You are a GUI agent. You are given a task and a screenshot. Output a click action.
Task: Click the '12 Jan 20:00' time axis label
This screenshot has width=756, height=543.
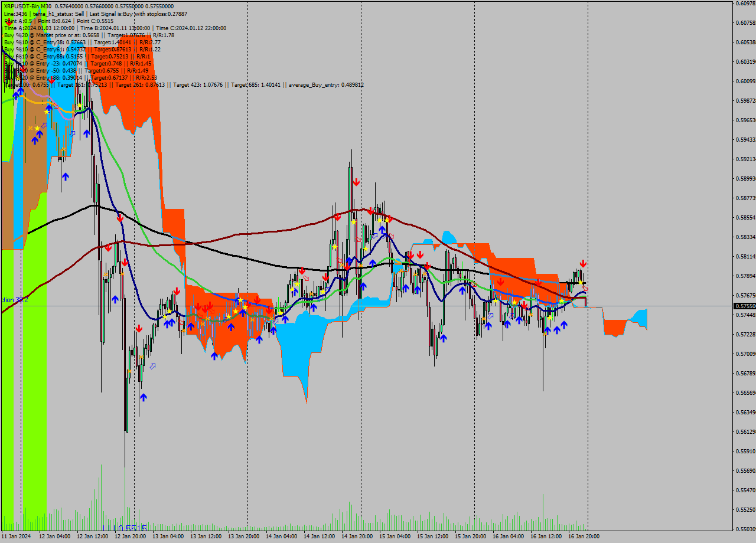click(x=130, y=536)
